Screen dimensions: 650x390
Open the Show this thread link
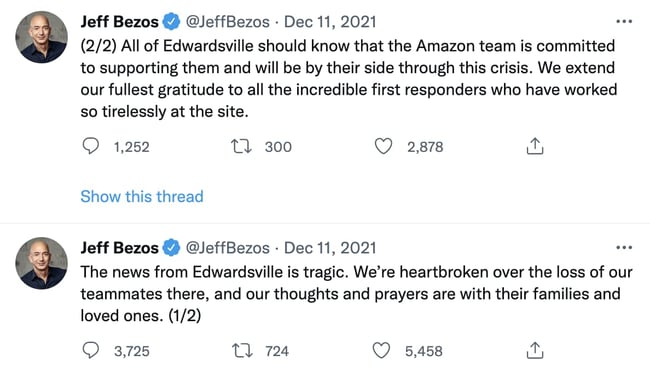pyautogui.click(x=142, y=196)
